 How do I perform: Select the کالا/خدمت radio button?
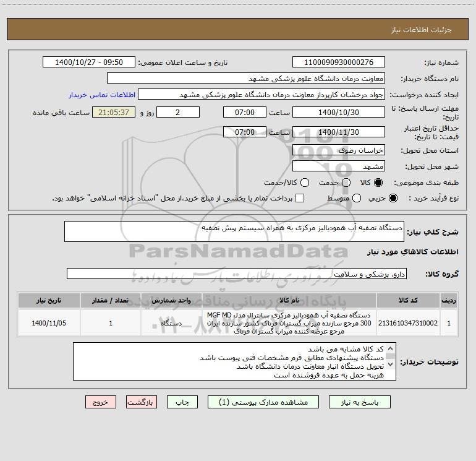click(305, 183)
